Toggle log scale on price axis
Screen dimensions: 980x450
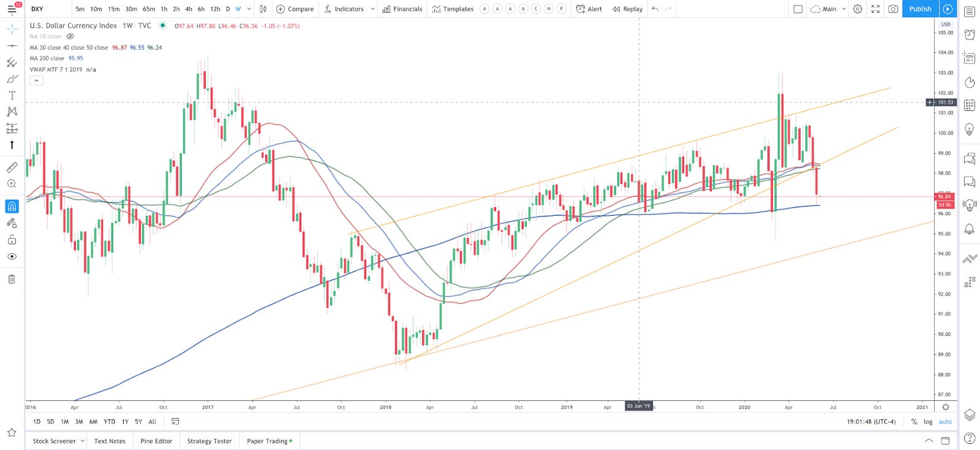click(928, 422)
